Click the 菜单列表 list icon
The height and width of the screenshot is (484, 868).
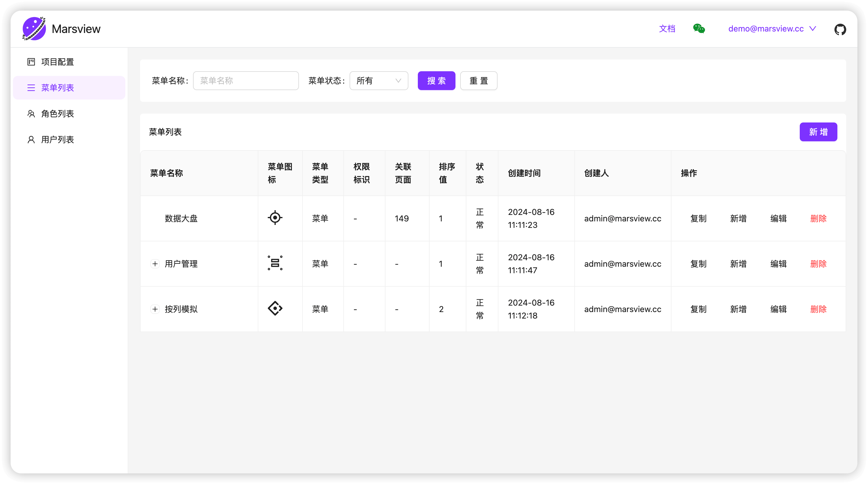pyautogui.click(x=31, y=88)
